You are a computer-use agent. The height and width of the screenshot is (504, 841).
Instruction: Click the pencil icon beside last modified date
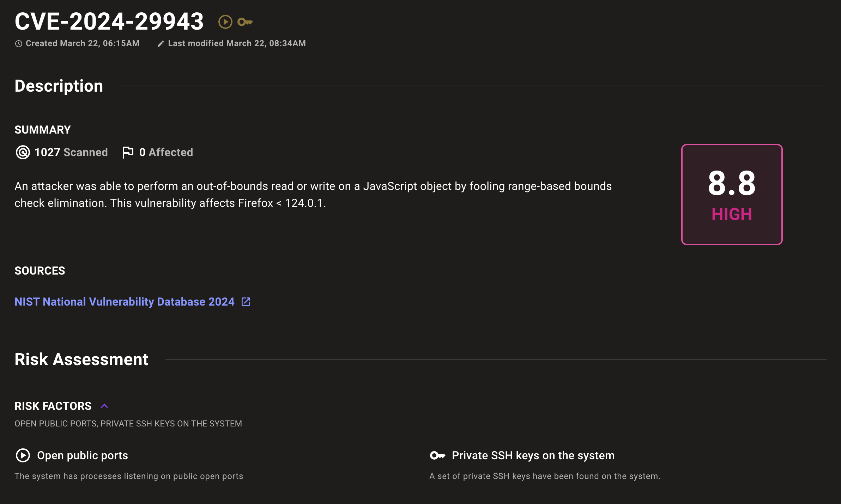(x=161, y=43)
